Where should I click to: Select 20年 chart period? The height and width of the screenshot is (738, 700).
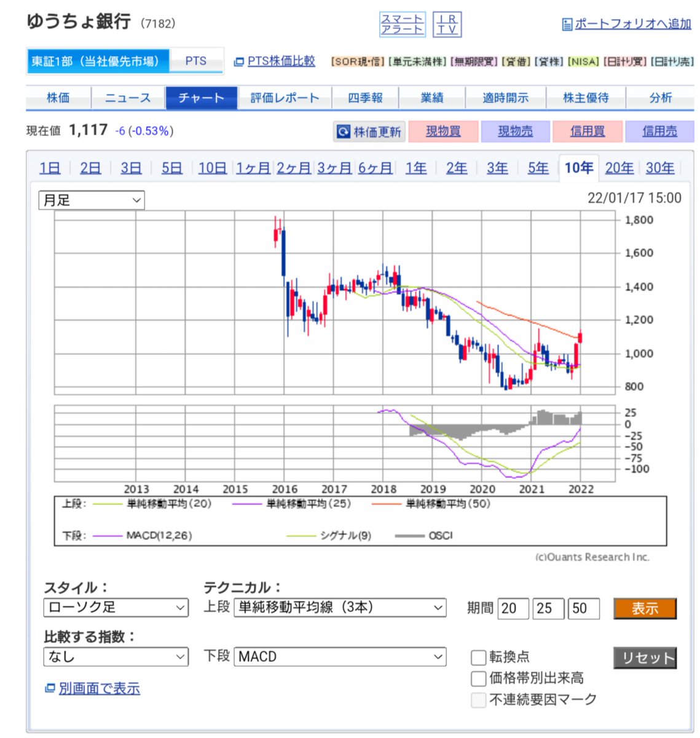619,169
